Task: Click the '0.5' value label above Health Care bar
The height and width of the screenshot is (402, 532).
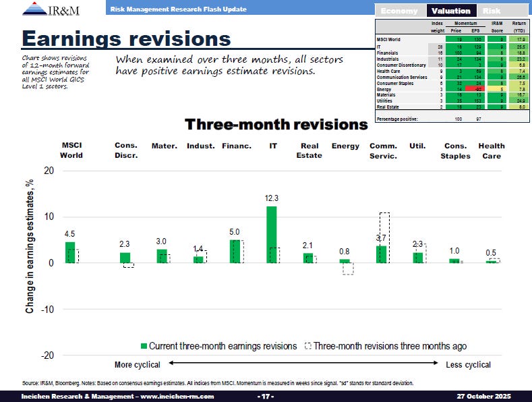Action: [491, 253]
